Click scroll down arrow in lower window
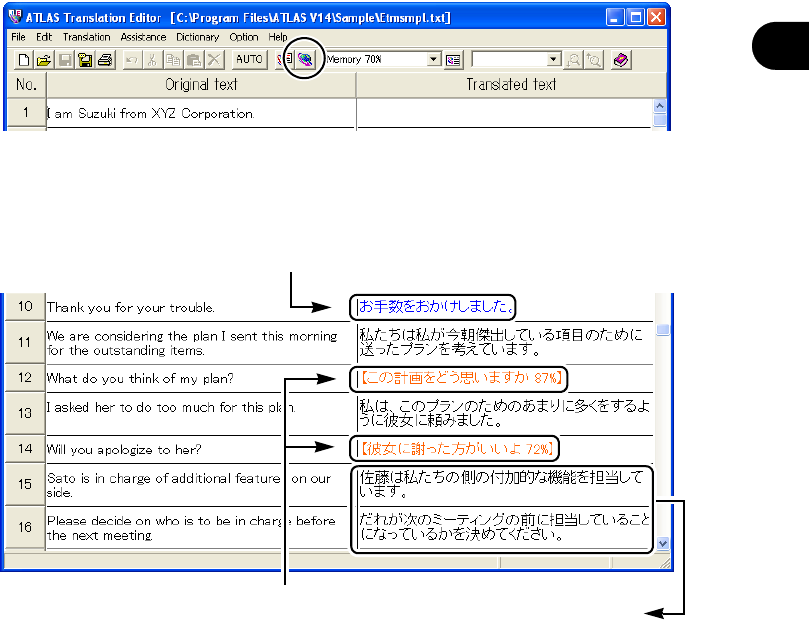The height and width of the screenshot is (622, 809). [663, 543]
